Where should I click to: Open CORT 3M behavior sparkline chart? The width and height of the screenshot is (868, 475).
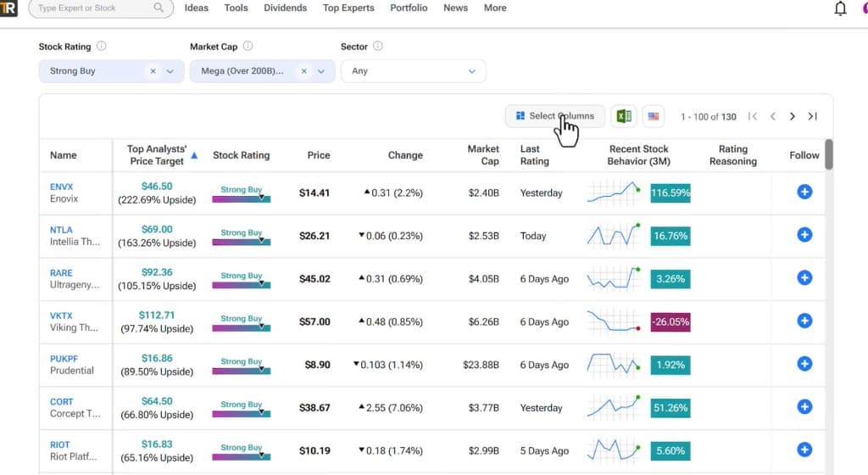pyautogui.click(x=614, y=407)
